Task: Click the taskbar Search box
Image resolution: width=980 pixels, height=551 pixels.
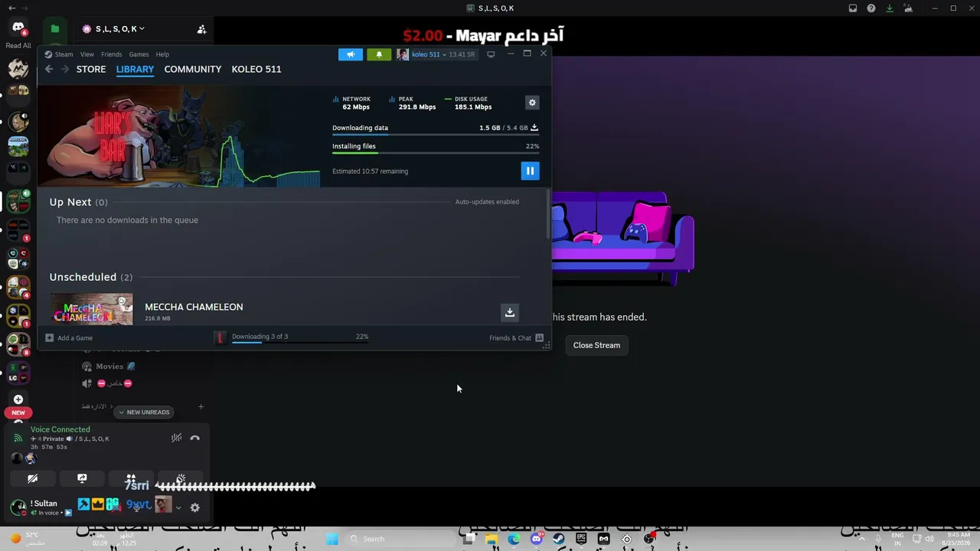Action: click(x=400, y=539)
